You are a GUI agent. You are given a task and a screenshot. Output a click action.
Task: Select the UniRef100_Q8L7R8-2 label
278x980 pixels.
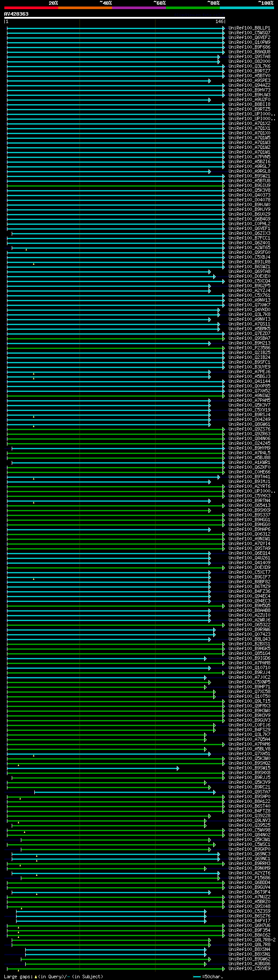252,940
